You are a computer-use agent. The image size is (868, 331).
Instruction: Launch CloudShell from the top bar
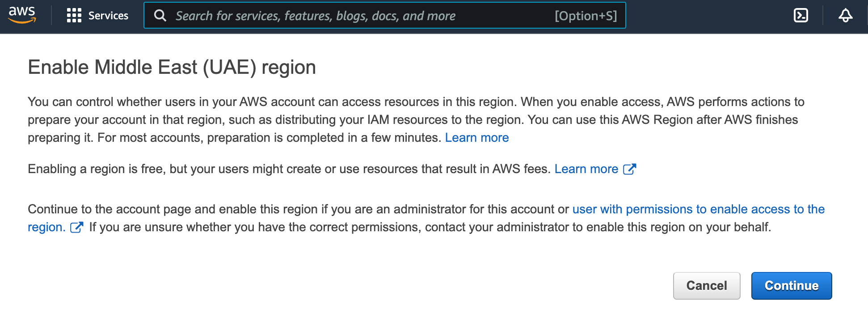[801, 16]
